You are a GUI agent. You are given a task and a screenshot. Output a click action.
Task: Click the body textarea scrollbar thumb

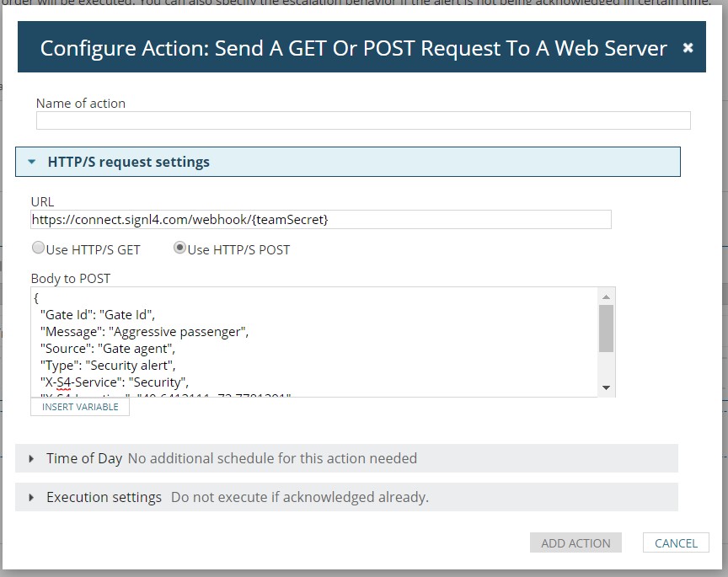click(x=606, y=329)
